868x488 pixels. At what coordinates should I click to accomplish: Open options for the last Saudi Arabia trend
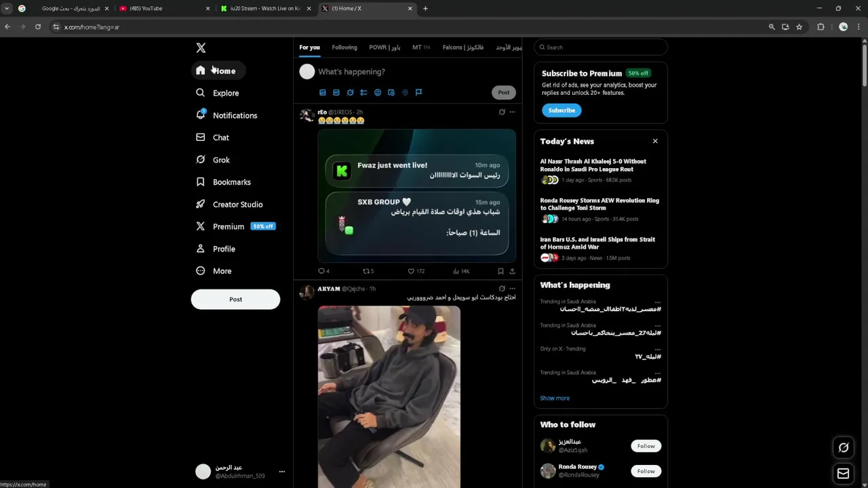657,373
